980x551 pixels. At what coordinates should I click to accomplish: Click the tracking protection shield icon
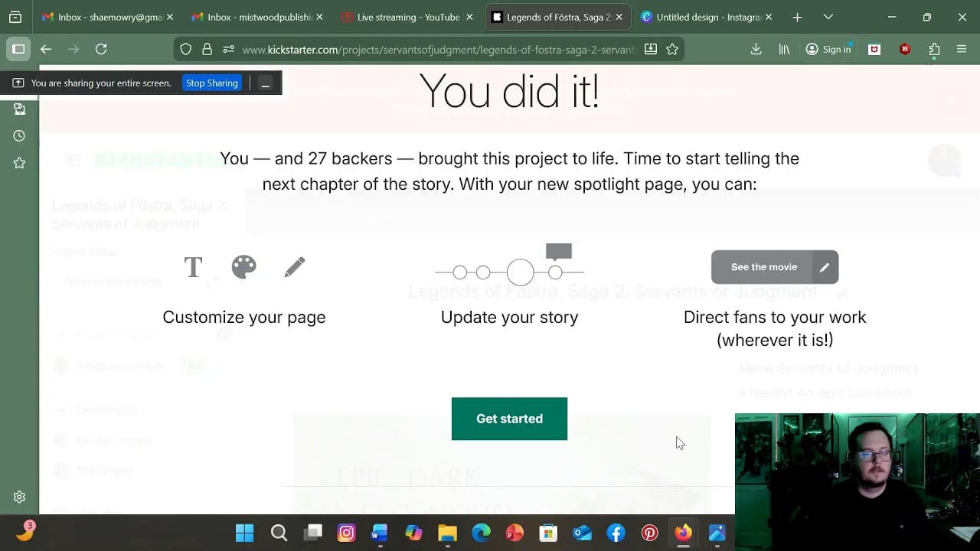[185, 49]
